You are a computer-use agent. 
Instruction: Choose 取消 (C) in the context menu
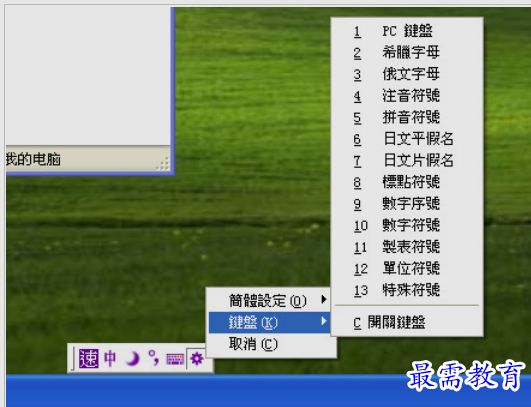[x=270, y=344]
